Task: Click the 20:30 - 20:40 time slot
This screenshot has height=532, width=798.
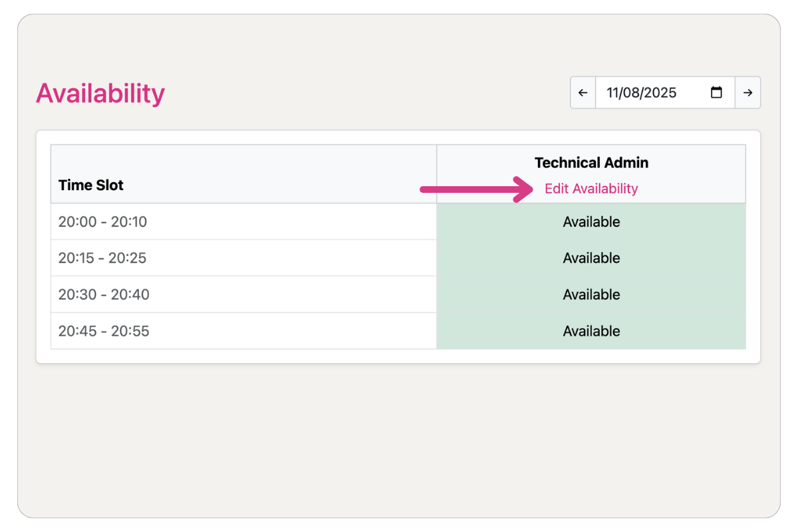Action: pyautogui.click(x=243, y=295)
